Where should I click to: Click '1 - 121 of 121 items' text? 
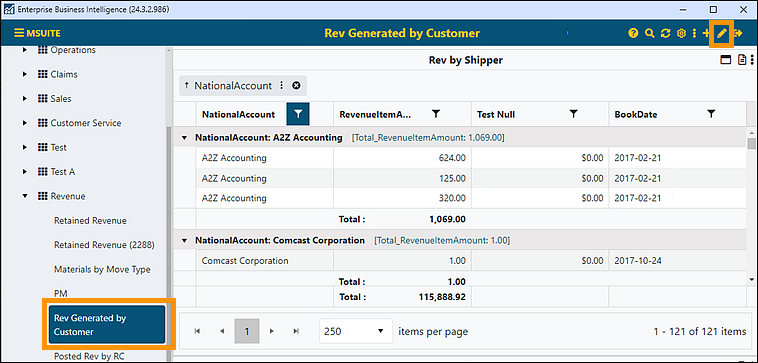700,332
